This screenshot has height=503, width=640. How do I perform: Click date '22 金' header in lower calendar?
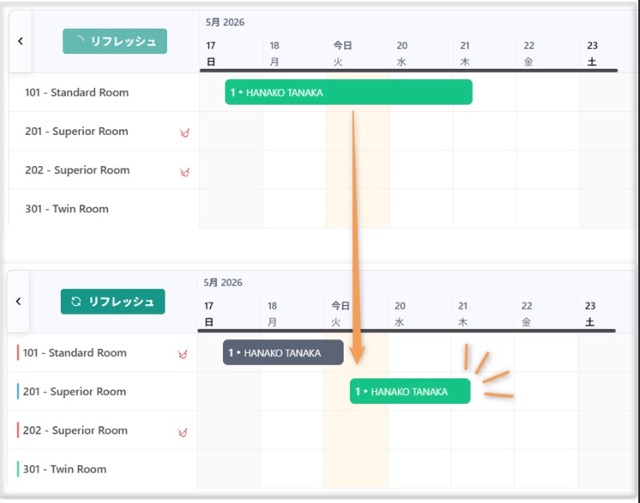pos(527,314)
